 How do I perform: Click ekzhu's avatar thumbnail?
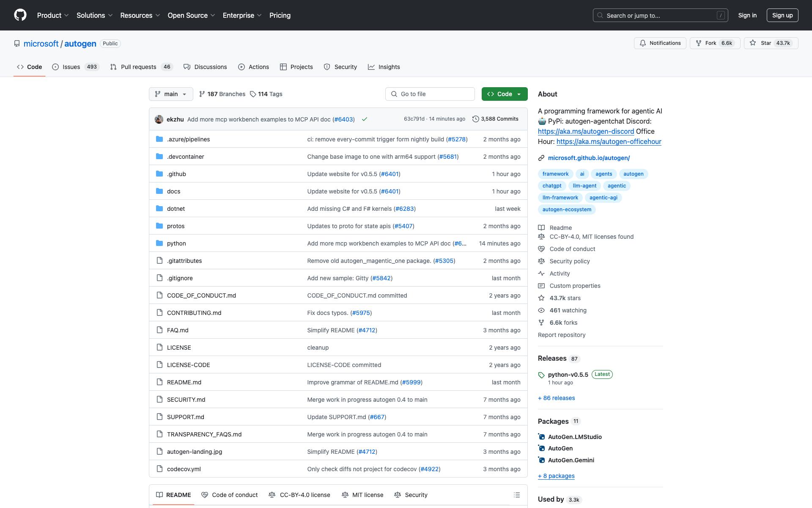pos(159,119)
